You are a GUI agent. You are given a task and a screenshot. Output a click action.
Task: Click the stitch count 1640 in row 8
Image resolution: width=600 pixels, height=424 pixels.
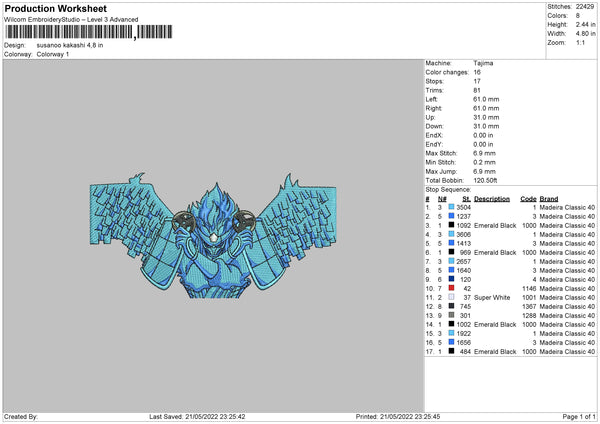[x=463, y=271]
